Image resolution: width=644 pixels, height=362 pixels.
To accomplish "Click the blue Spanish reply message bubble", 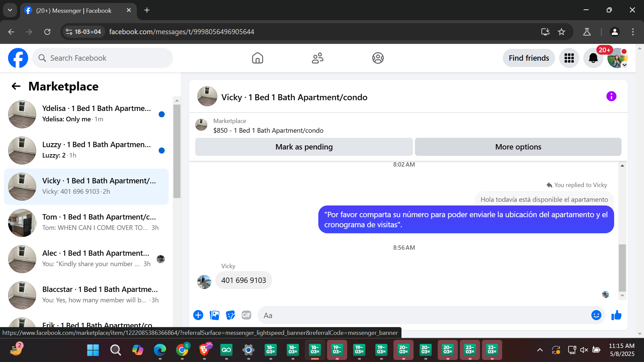I will [466, 220].
